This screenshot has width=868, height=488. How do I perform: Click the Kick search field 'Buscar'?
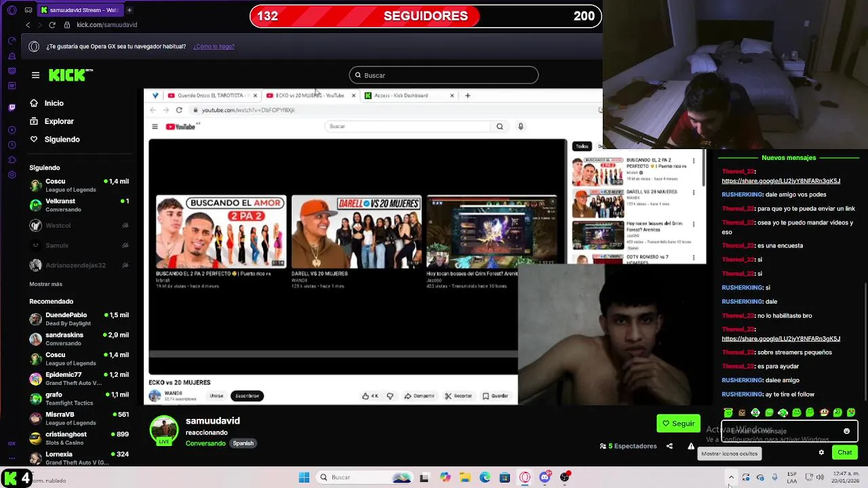click(x=443, y=75)
